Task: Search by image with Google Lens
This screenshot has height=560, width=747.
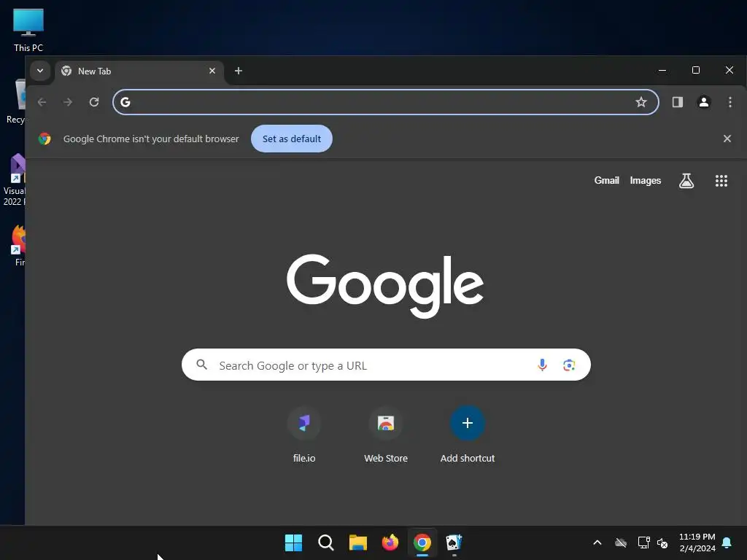Action: (568, 365)
